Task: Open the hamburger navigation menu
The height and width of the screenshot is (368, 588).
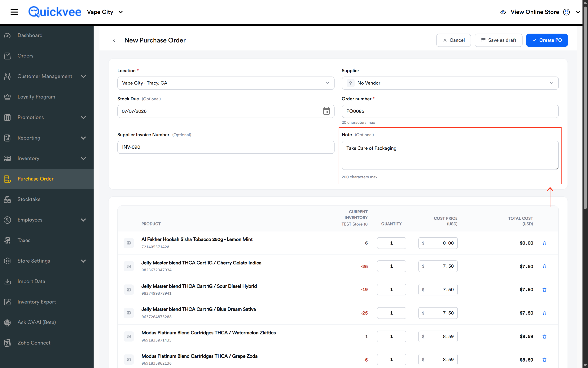Action: click(14, 12)
